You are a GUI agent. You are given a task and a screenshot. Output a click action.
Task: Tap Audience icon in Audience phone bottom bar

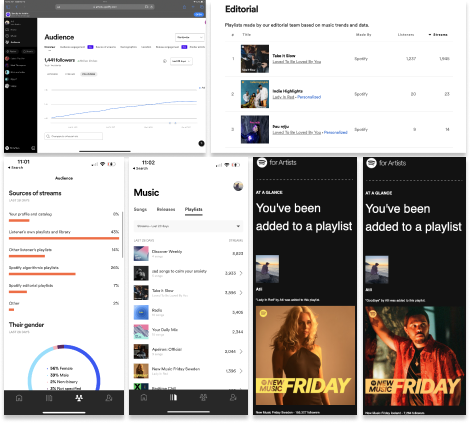pos(79,398)
